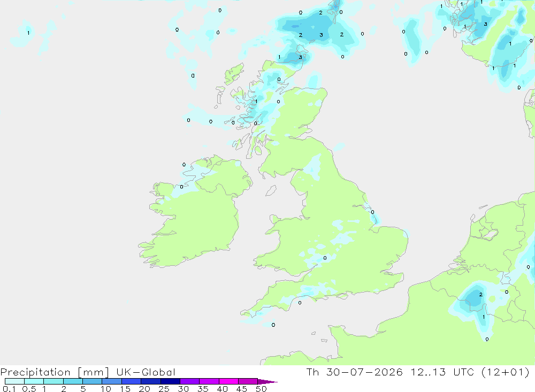Select the 'UK-Global' model label
This screenshot has width=535, height=392.
146,372
